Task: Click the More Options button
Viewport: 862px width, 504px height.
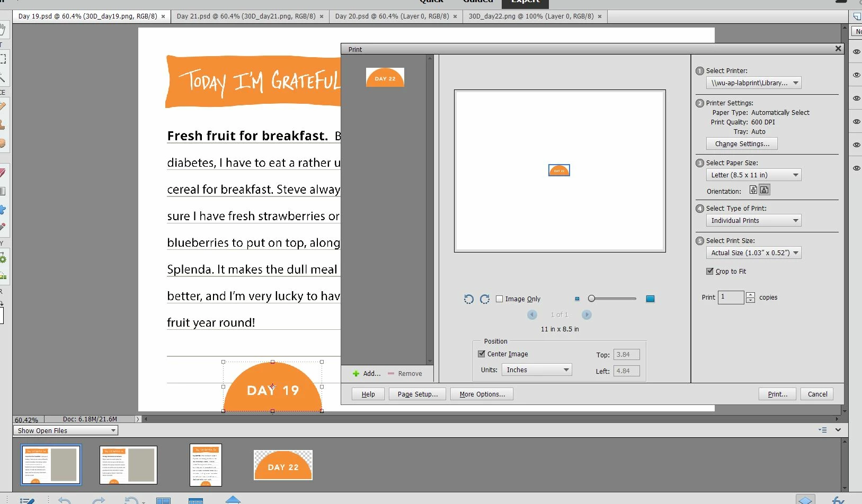Action: (482, 394)
